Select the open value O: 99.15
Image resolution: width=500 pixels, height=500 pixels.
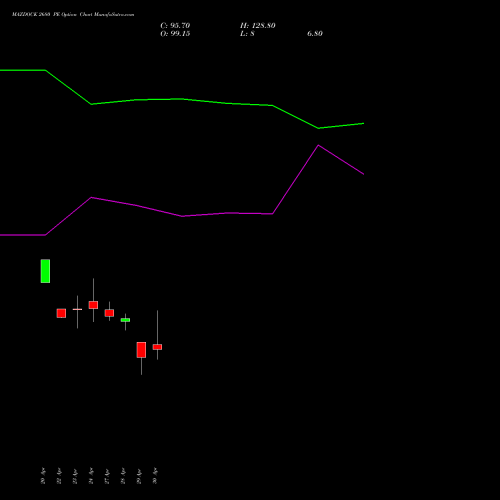[x=175, y=34]
